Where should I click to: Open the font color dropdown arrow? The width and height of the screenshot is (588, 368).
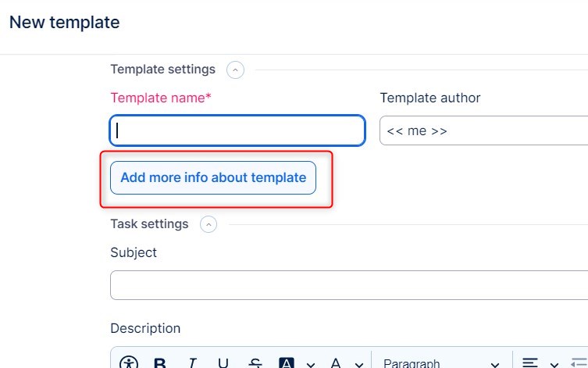358,364
